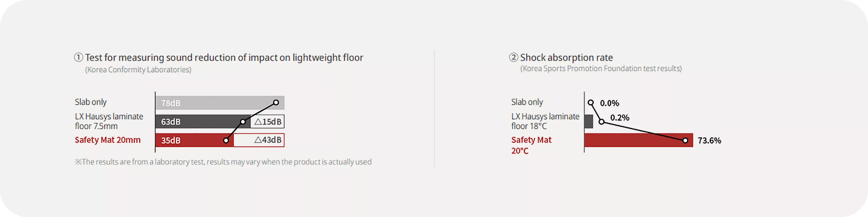Viewport: 868px width, 217px height.
Task: Click the △43dB difference box
Action: (x=259, y=140)
